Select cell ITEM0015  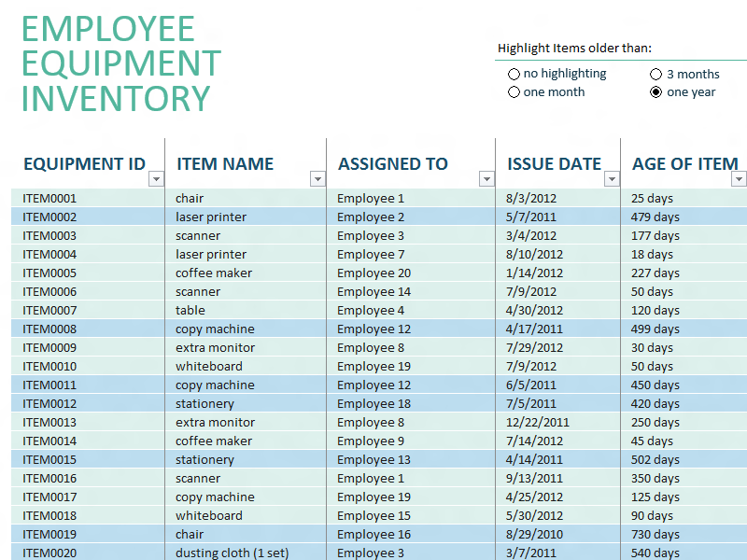88,459
